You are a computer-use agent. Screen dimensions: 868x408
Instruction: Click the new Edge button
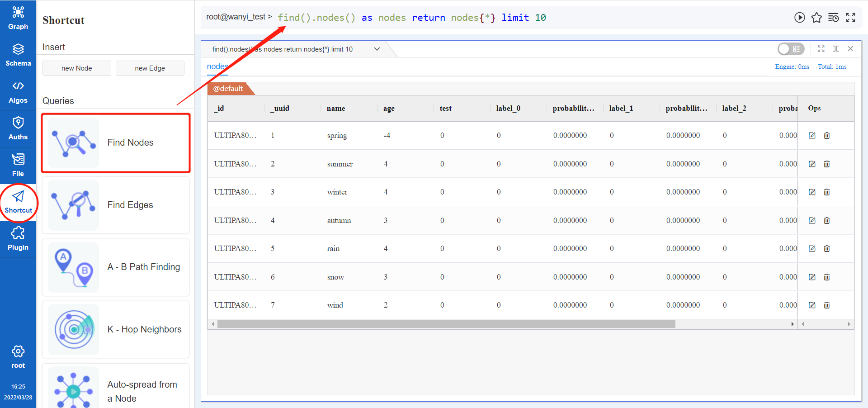point(150,68)
